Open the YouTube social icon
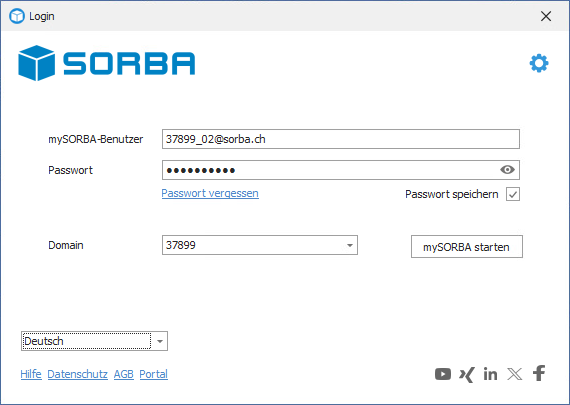 (443, 374)
